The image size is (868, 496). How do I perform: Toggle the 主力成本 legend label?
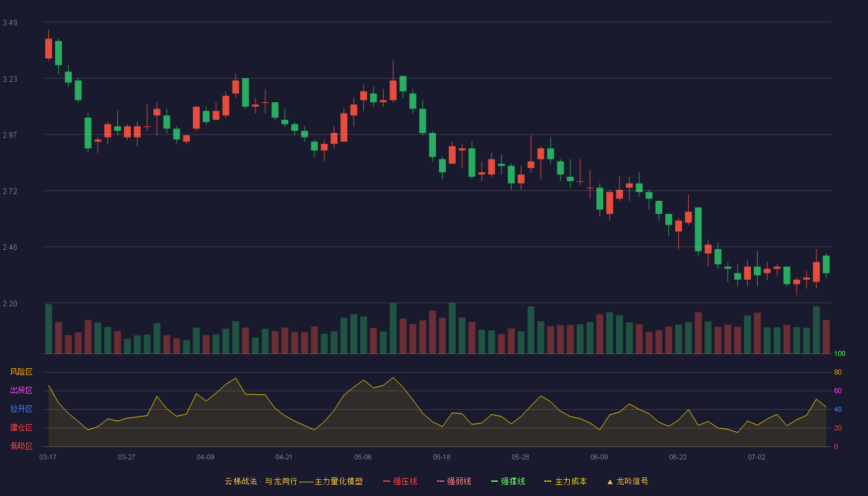pyautogui.click(x=570, y=481)
